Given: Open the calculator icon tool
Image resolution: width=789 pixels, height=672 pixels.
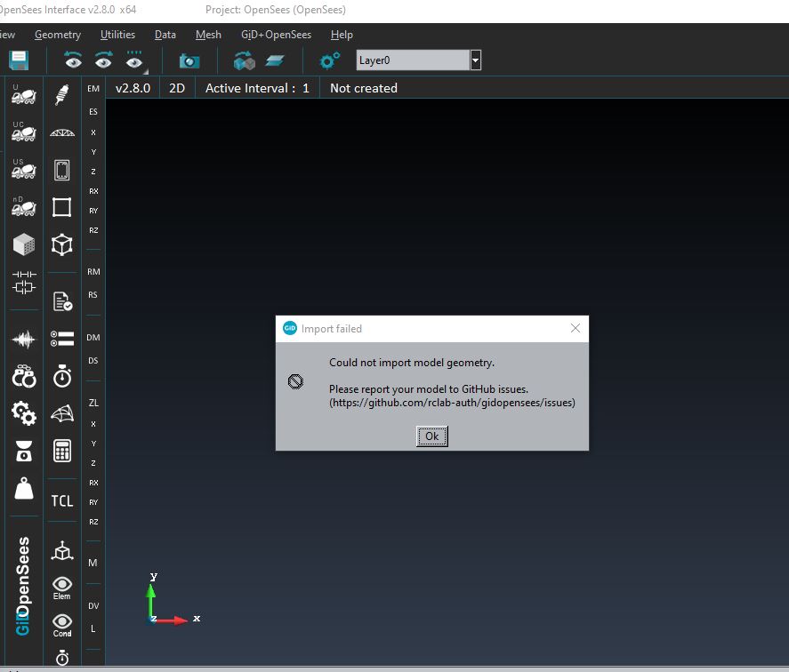Looking at the screenshot, I should (x=62, y=451).
